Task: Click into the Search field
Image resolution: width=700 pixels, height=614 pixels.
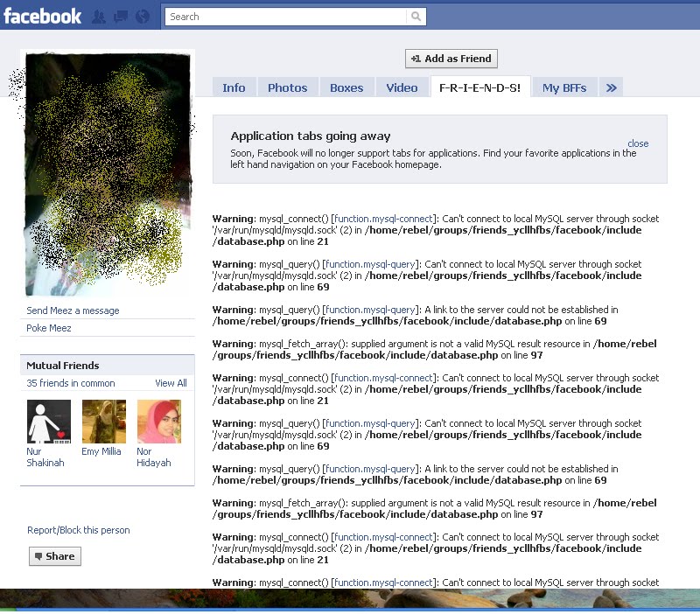Action: [x=286, y=17]
